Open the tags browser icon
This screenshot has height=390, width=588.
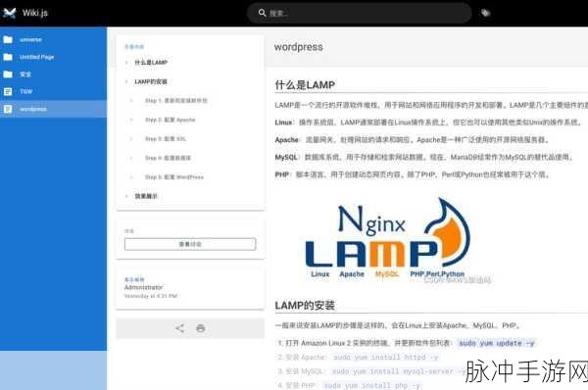(486, 13)
